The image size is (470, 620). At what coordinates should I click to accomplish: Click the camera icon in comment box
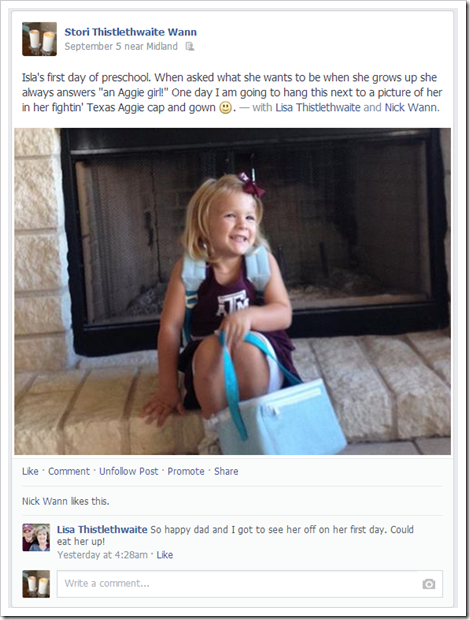click(428, 584)
